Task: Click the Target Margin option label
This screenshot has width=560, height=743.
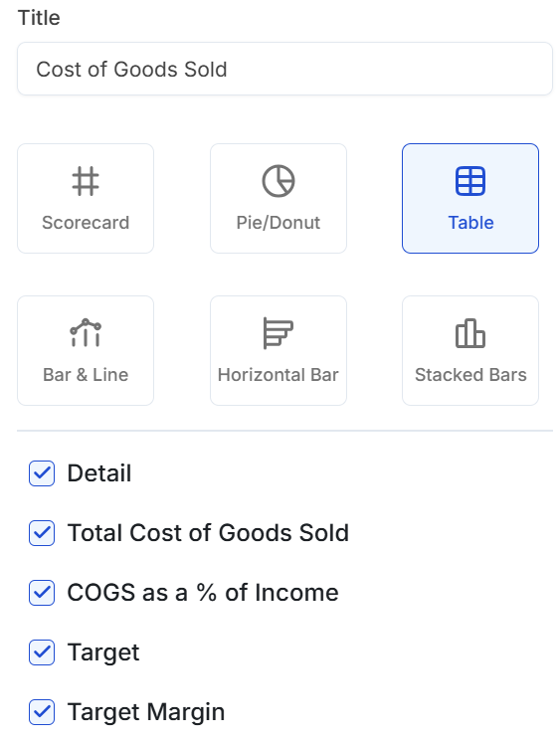Action: click(146, 712)
